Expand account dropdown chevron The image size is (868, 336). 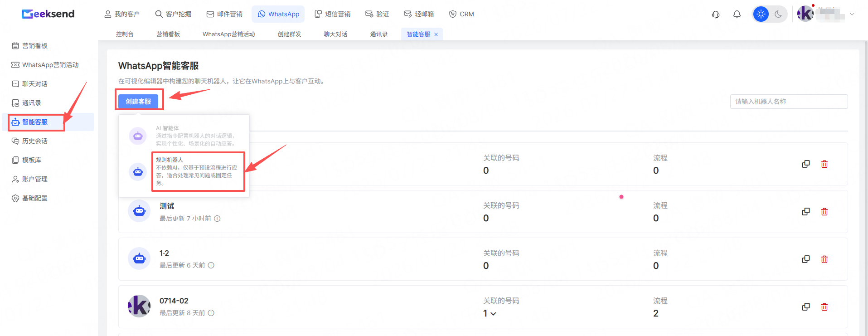point(852,15)
